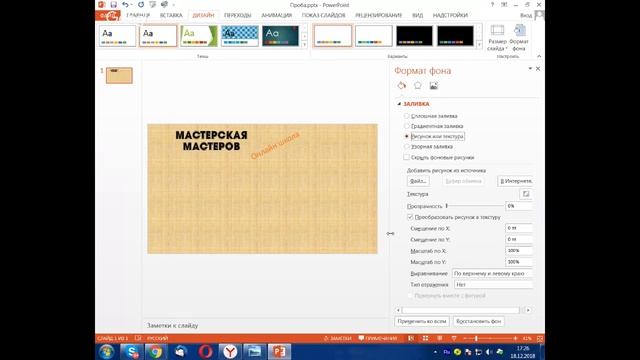Open Picture icon tab in Формат фона pane
The image size is (640, 360).
[433, 85]
